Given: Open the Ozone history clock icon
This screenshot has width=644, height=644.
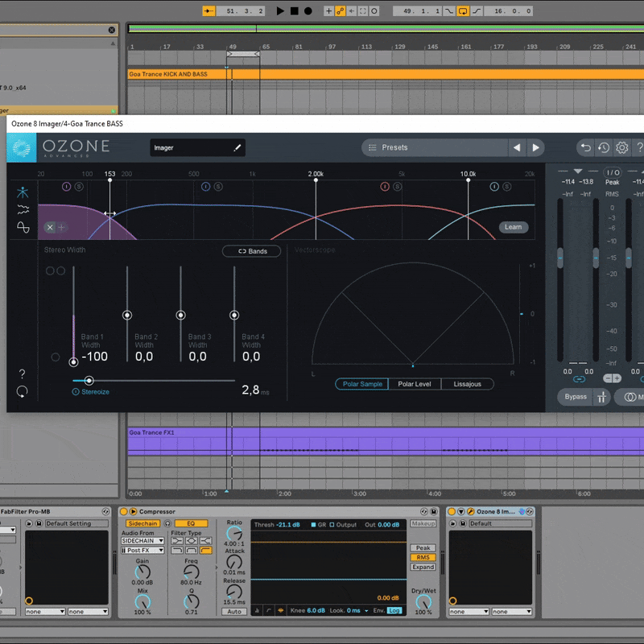Looking at the screenshot, I should tap(603, 148).
